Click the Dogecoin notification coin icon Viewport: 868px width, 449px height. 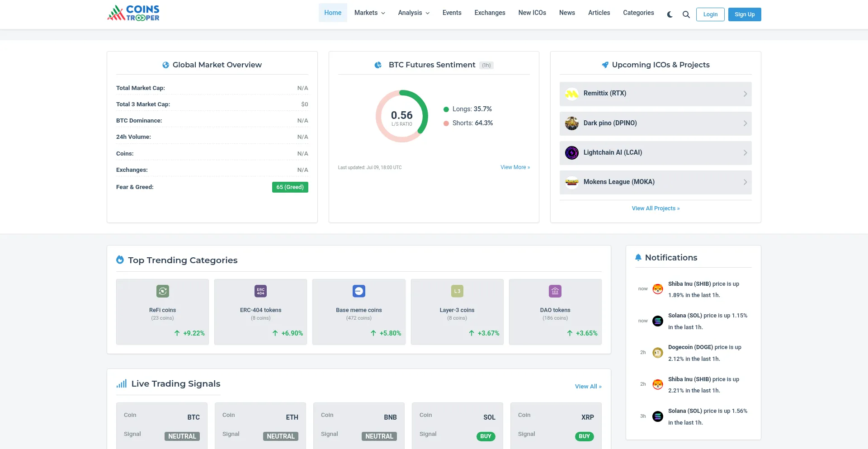pos(658,353)
